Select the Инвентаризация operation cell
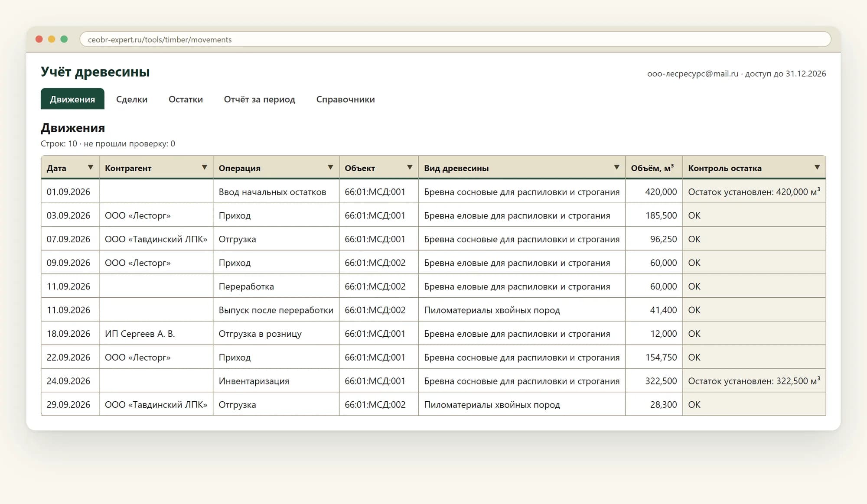This screenshot has height=504, width=867. (x=276, y=381)
